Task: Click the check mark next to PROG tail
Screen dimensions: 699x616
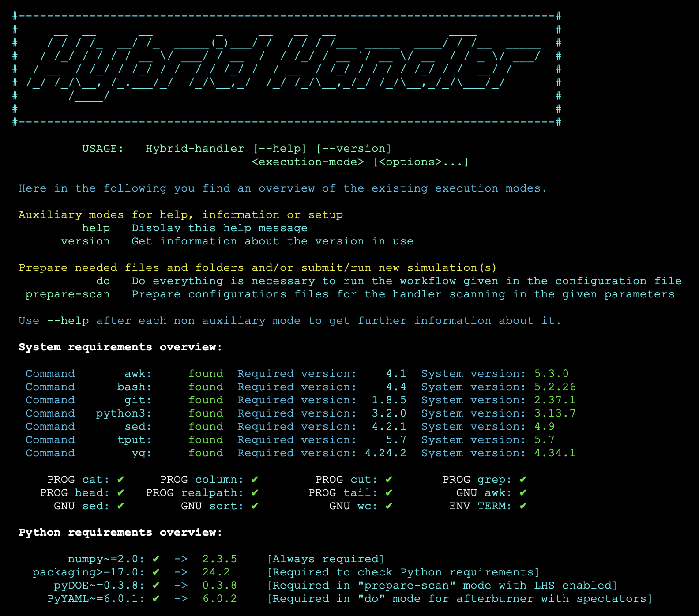Action: (389, 492)
